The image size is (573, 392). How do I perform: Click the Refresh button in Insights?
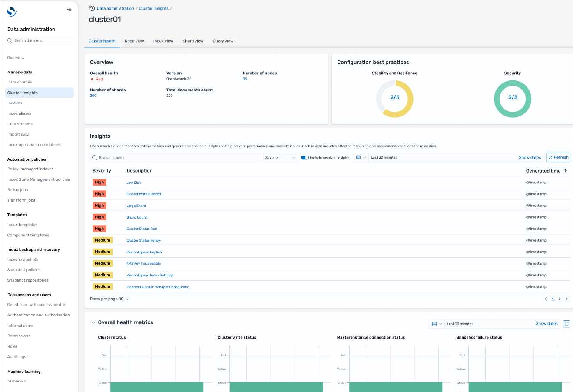[558, 157]
